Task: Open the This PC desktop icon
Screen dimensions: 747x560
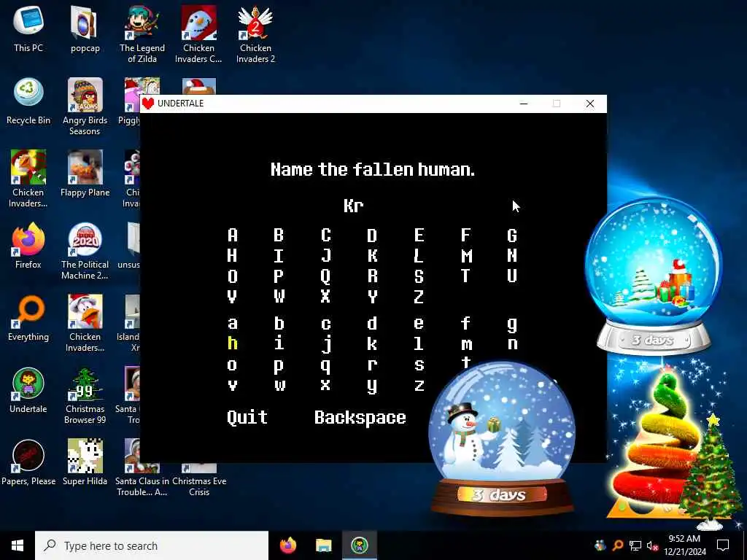Action: pyautogui.click(x=28, y=29)
